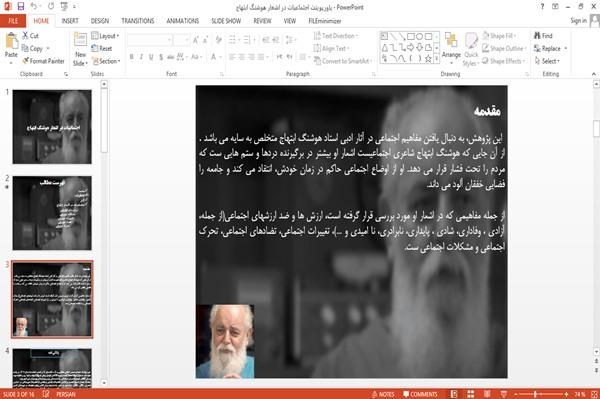Viewport: 600px width, 399px height.
Task: Open Shape Outline dropdown
Action: (504, 48)
